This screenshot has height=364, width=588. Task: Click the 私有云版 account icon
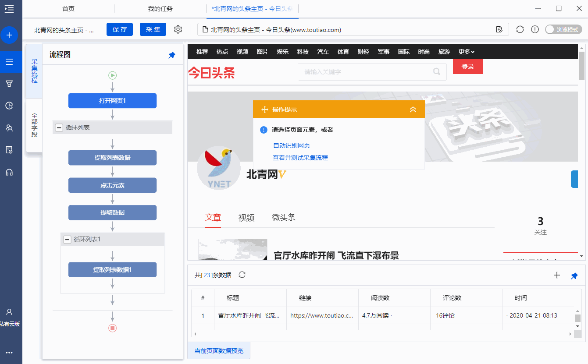(x=9, y=312)
